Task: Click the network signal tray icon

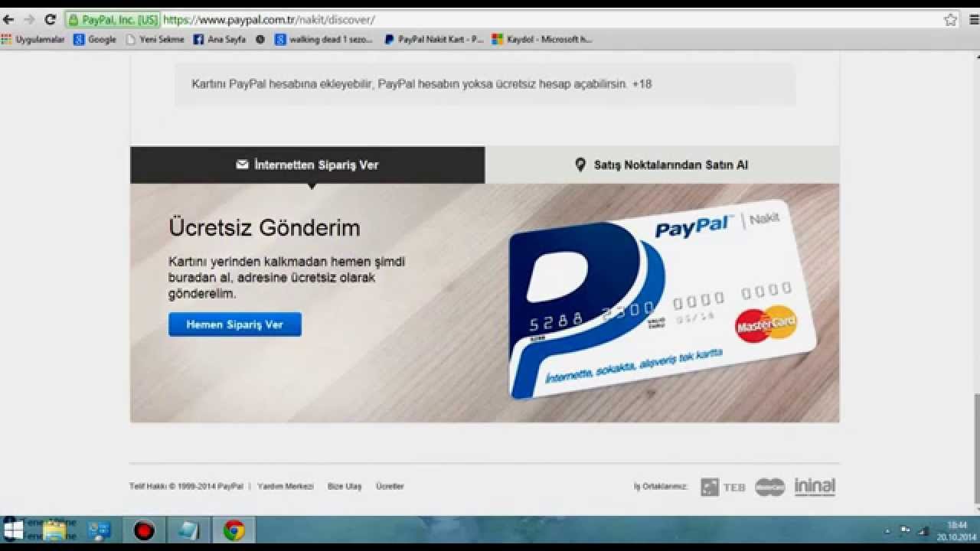Action: 923,530
